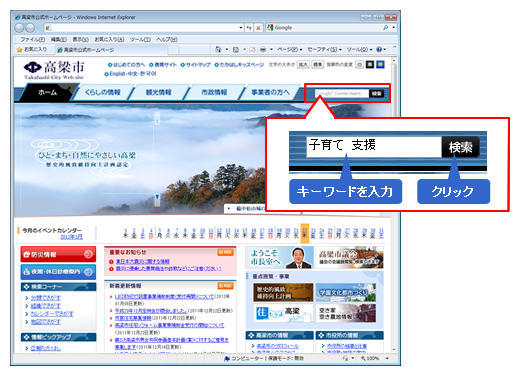
Task: Expand the セーフティ(S) dropdown menu
Action: (324, 50)
